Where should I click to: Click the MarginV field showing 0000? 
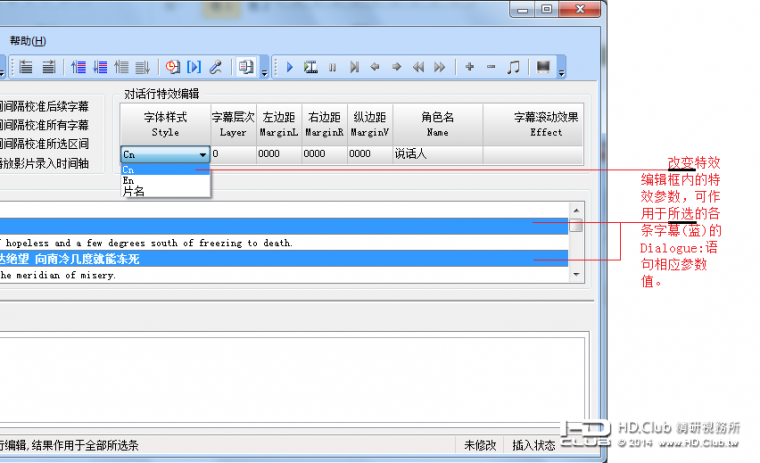(x=370, y=154)
